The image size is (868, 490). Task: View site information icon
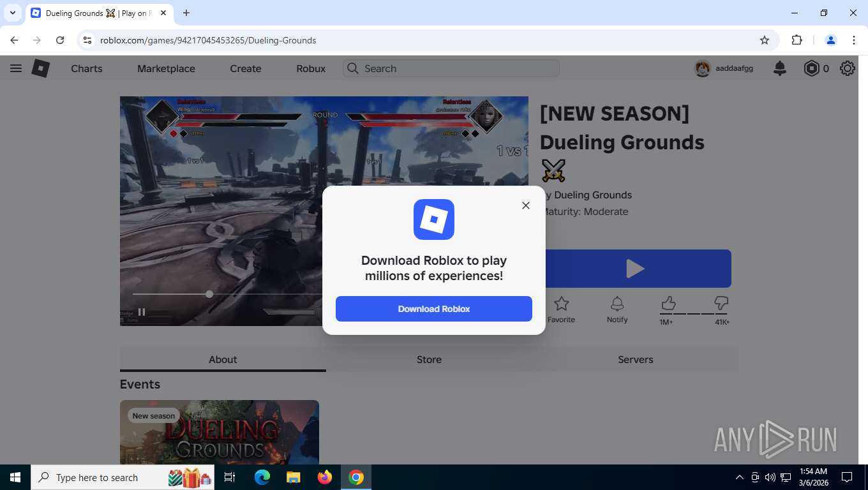tap(88, 40)
